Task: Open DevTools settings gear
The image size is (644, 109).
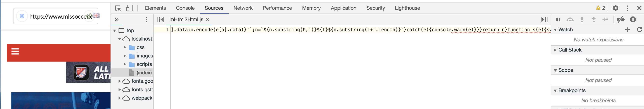Action: [615, 8]
